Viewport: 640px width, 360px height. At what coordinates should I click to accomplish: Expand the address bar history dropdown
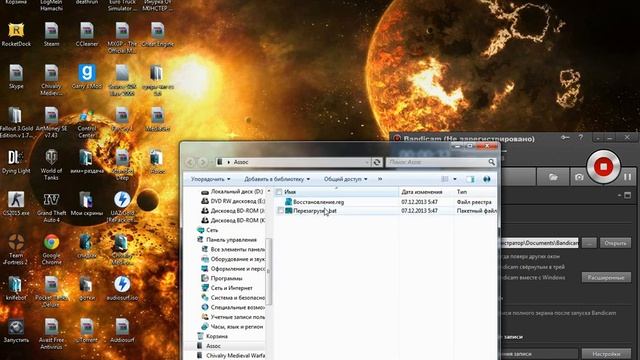367,162
